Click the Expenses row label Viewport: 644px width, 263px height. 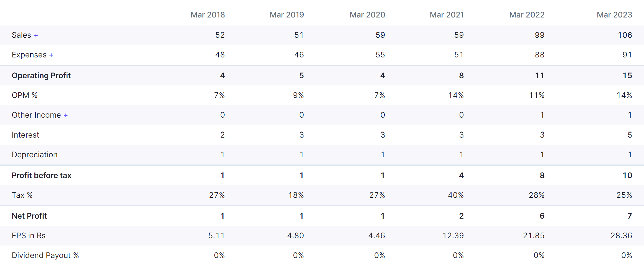pos(29,55)
